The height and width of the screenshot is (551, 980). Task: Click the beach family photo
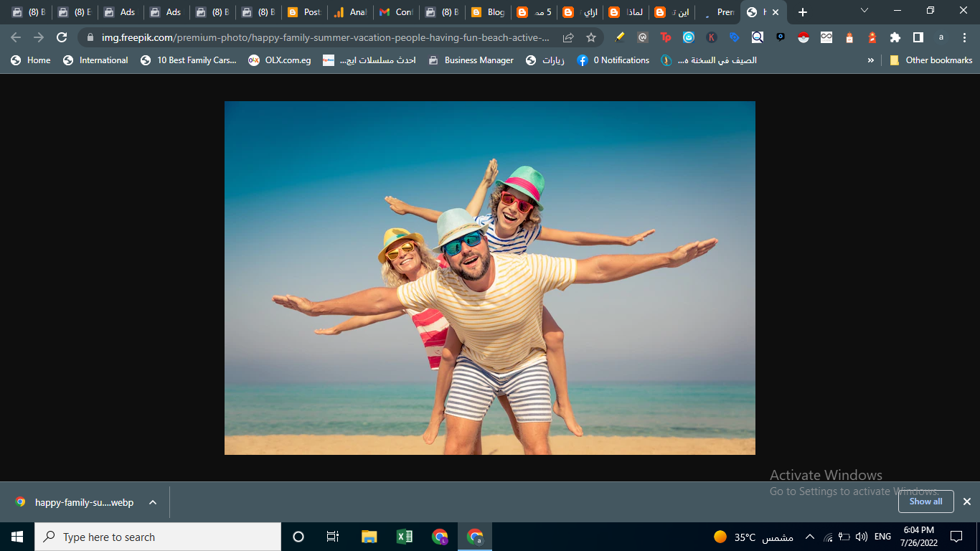point(490,278)
